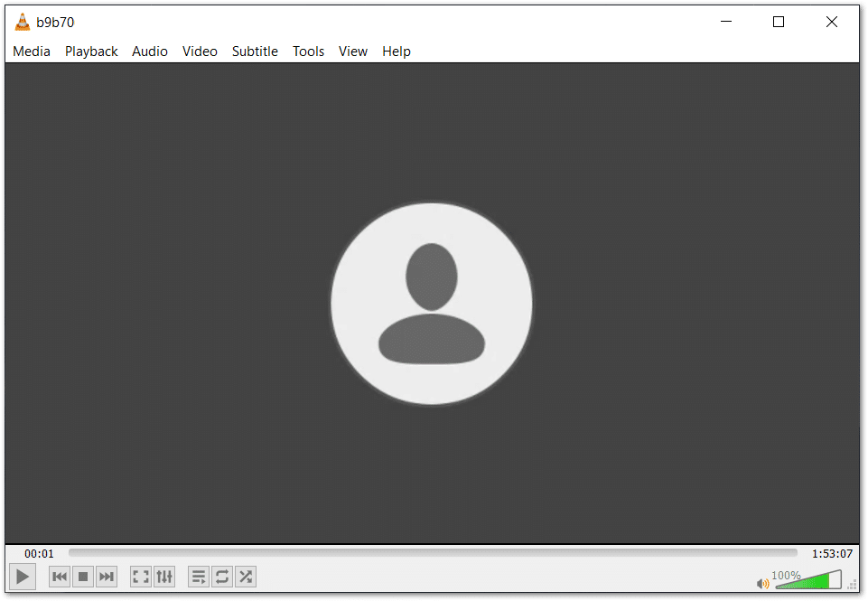This screenshot has width=868, height=601.
Task: Open the Playback menu
Action: point(91,52)
